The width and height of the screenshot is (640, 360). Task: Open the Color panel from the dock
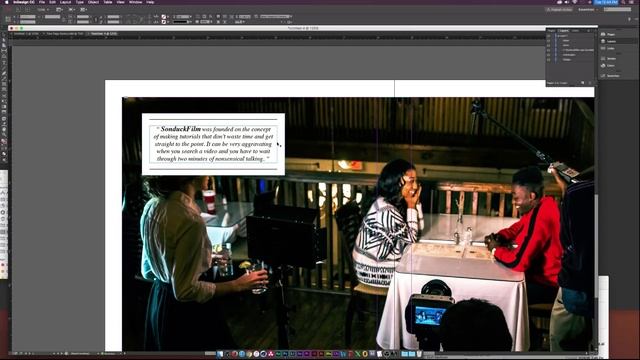coord(611,65)
